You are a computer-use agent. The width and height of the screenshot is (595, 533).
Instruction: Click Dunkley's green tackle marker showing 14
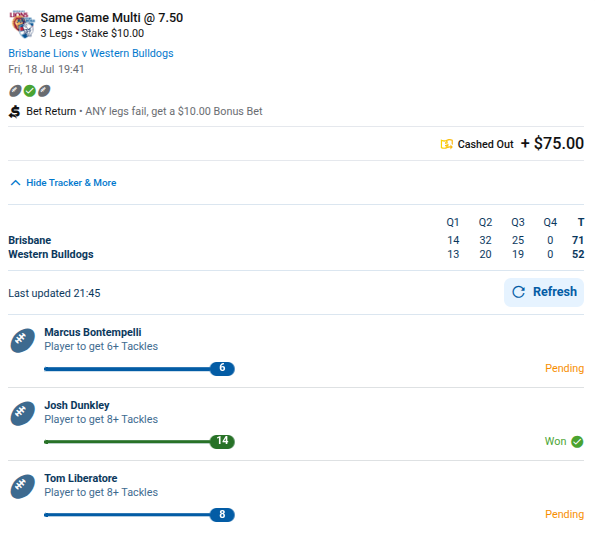(x=222, y=442)
